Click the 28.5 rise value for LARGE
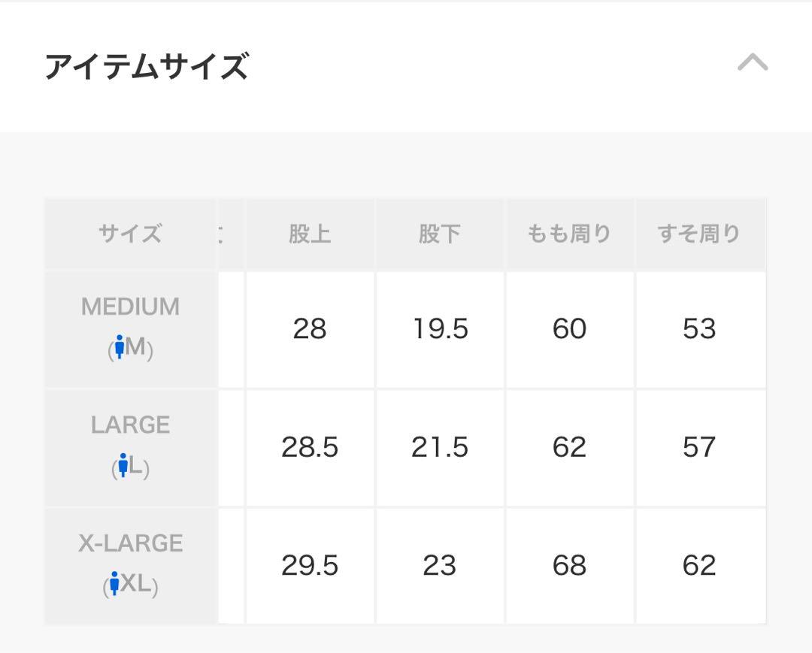Screen dimensions: 812x653 (x=310, y=448)
